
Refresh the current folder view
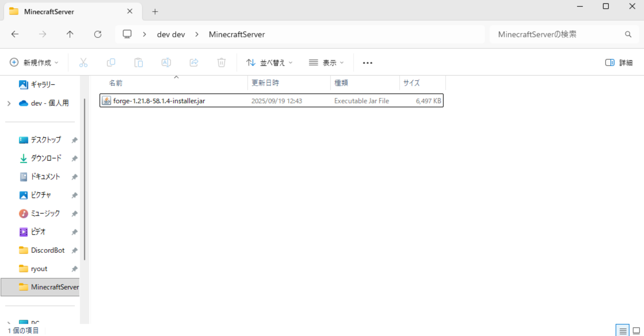pyautogui.click(x=98, y=34)
